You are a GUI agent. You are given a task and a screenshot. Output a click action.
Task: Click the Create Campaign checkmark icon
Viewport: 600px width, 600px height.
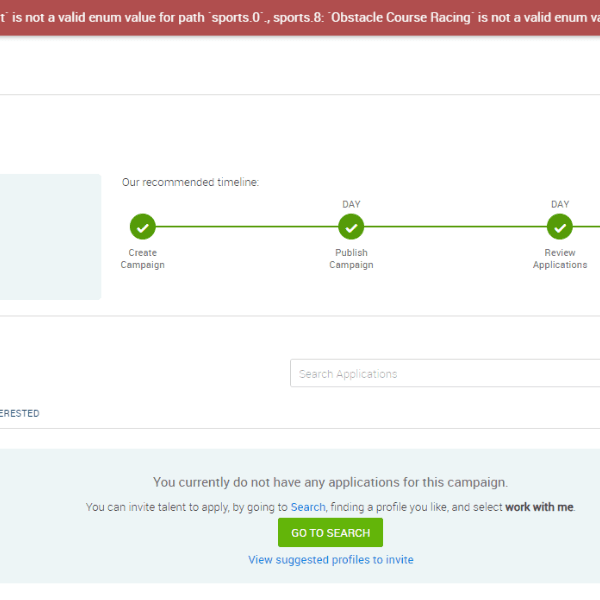tap(142, 227)
